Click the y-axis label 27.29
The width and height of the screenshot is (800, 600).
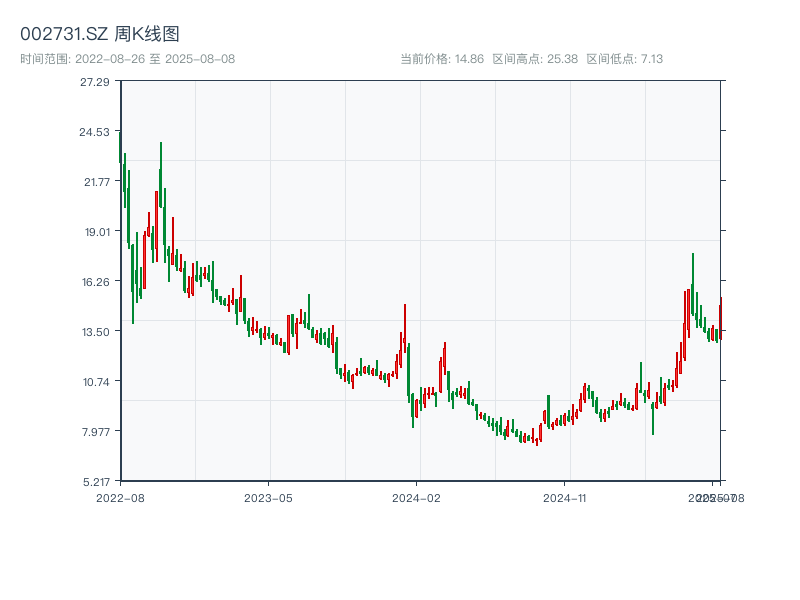(x=95, y=84)
